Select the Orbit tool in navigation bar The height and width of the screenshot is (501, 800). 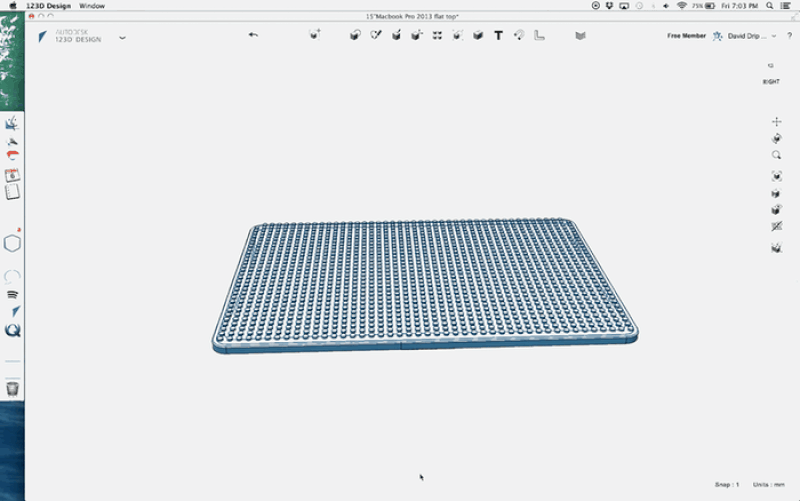777,139
